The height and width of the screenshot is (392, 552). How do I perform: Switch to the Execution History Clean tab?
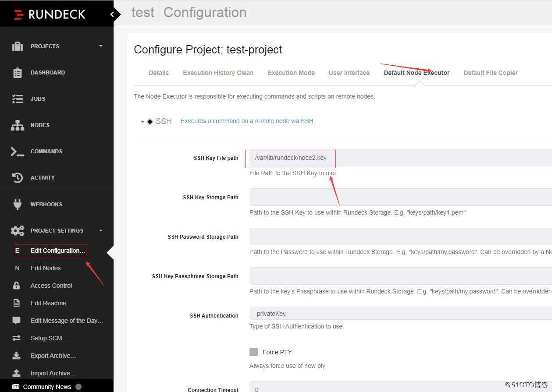tap(218, 73)
